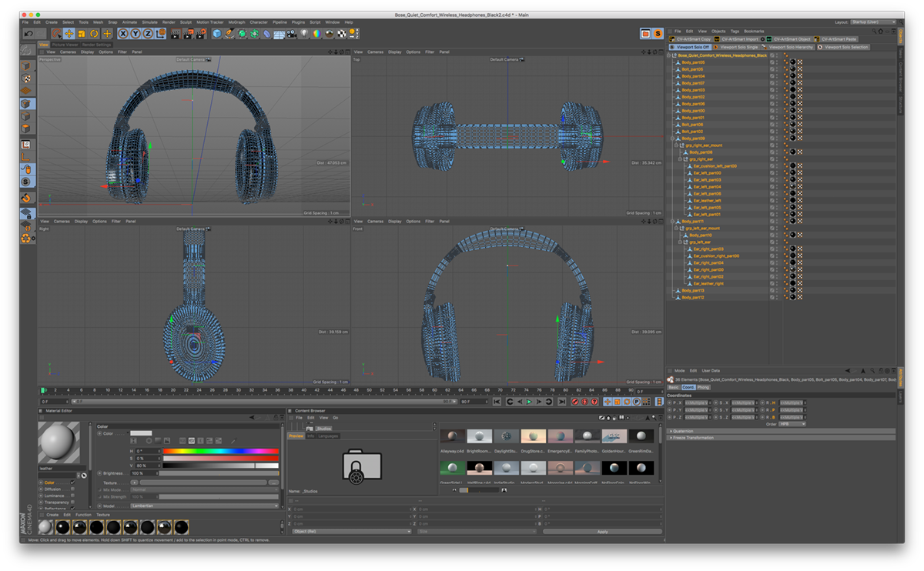Select the Rotate tool in toolbar
This screenshot has height=571, width=924.
click(94, 34)
